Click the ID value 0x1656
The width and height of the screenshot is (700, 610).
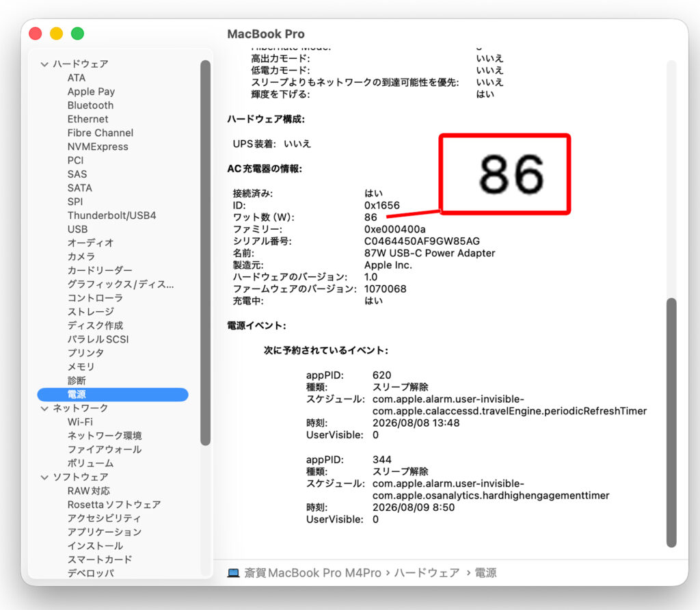tap(382, 205)
